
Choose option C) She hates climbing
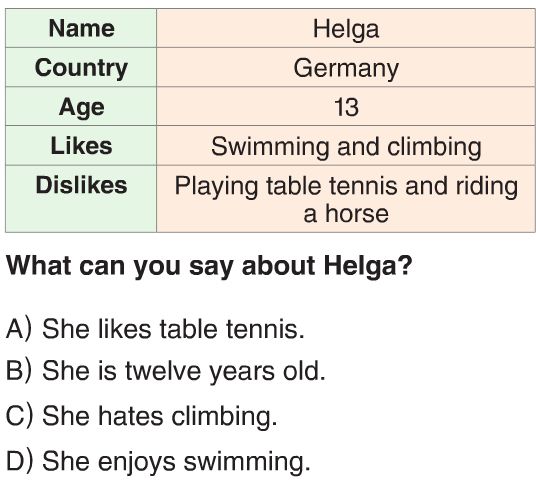142,416
